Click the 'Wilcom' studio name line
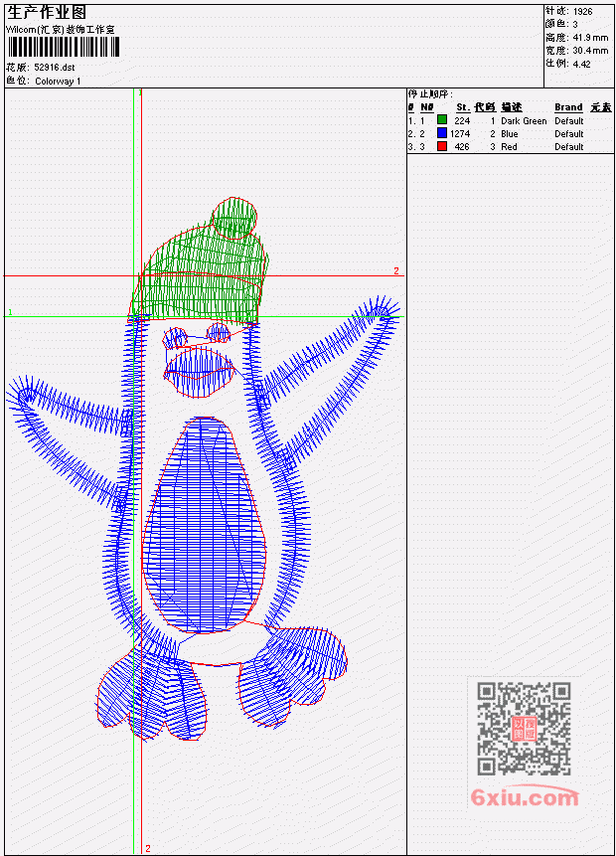 click(60, 30)
